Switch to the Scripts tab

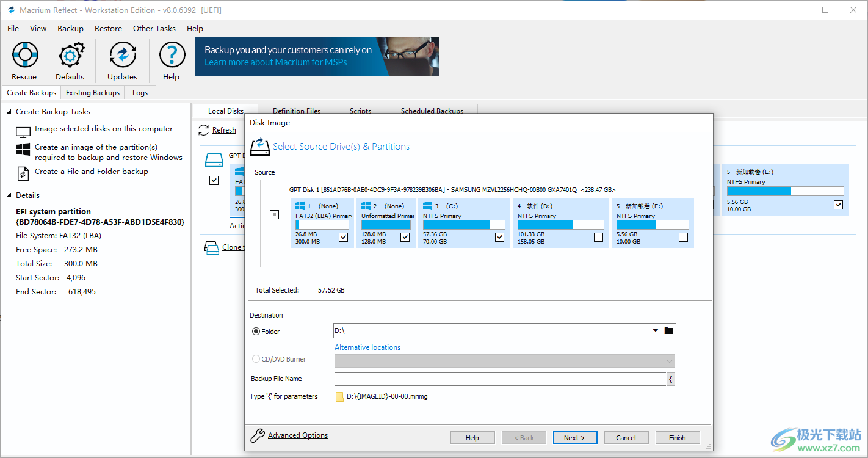[x=361, y=111]
